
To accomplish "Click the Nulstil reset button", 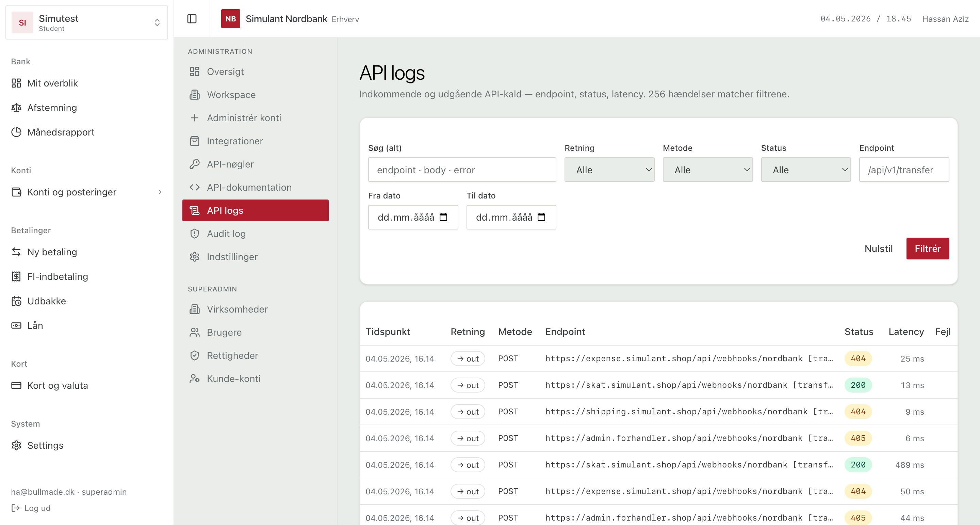I will point(878,249).
